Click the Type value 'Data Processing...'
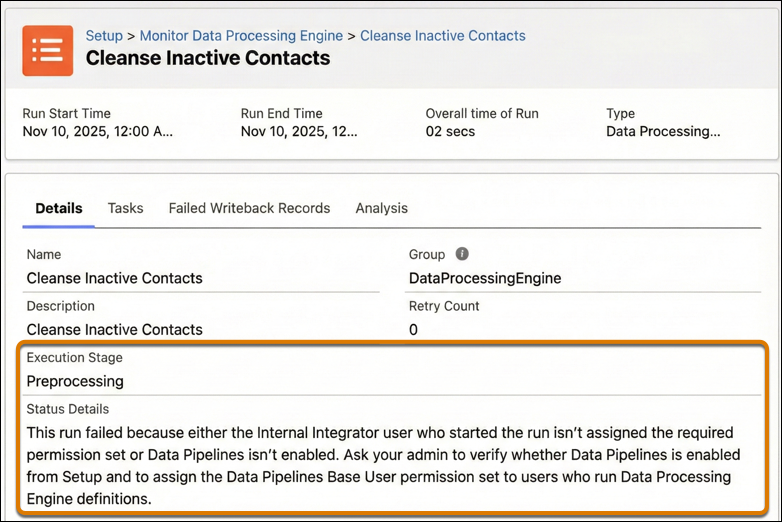782x522 pixels. 663,132
